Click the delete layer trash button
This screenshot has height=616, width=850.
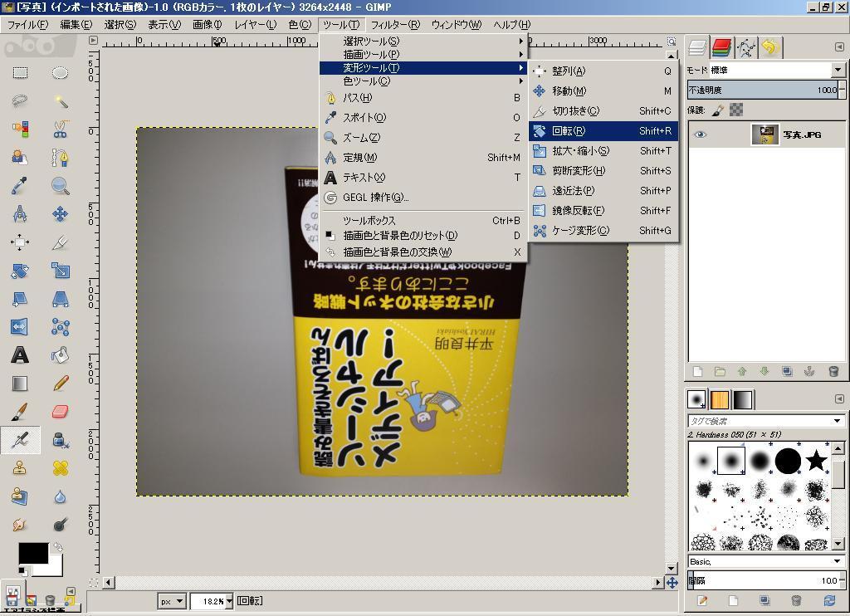(x=833, y=372)
